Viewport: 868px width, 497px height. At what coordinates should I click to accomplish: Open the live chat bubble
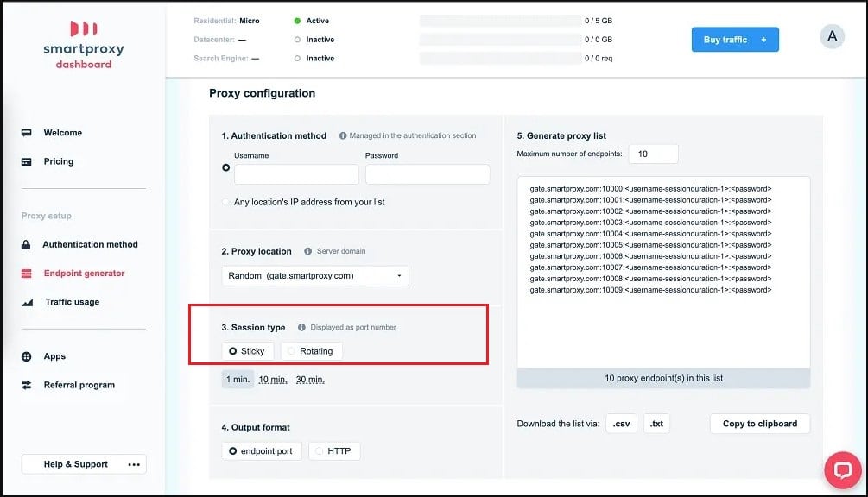843,470
